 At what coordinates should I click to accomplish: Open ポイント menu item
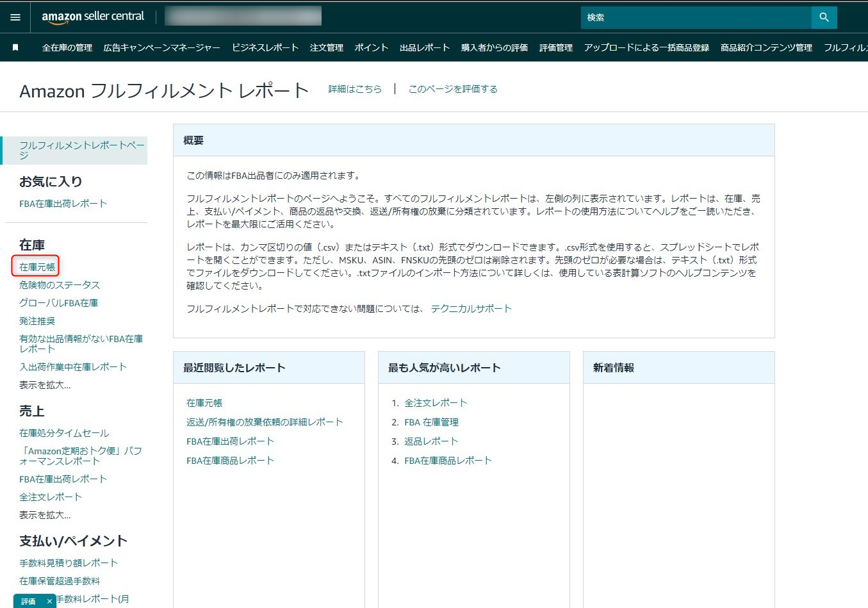click(372, 47)
